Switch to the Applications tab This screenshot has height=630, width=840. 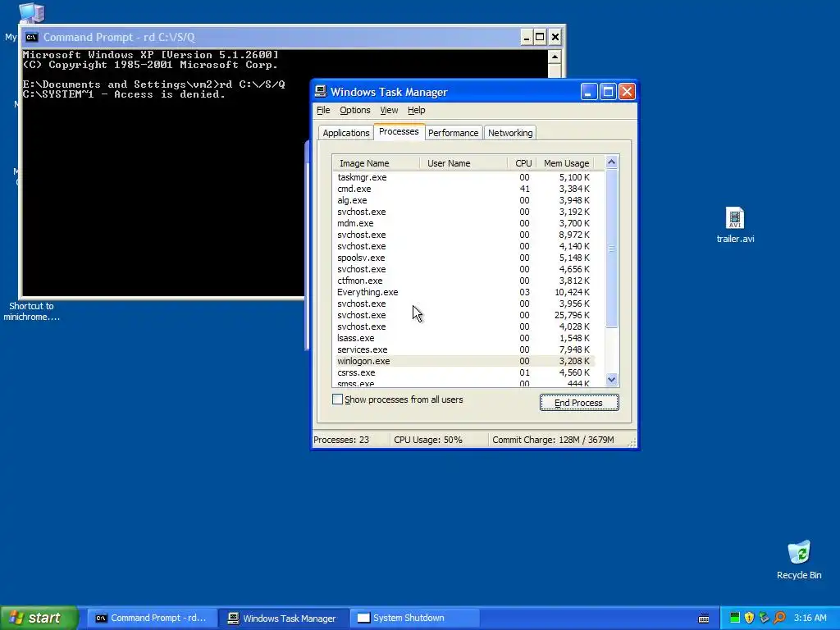(x=345, y=133)
